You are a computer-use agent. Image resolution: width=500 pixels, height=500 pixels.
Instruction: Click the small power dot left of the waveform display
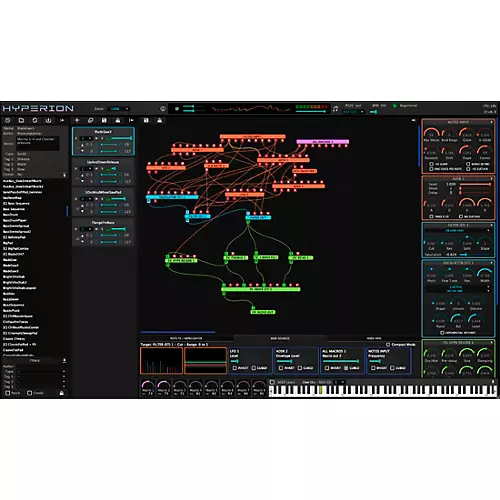tap(177, 109)
